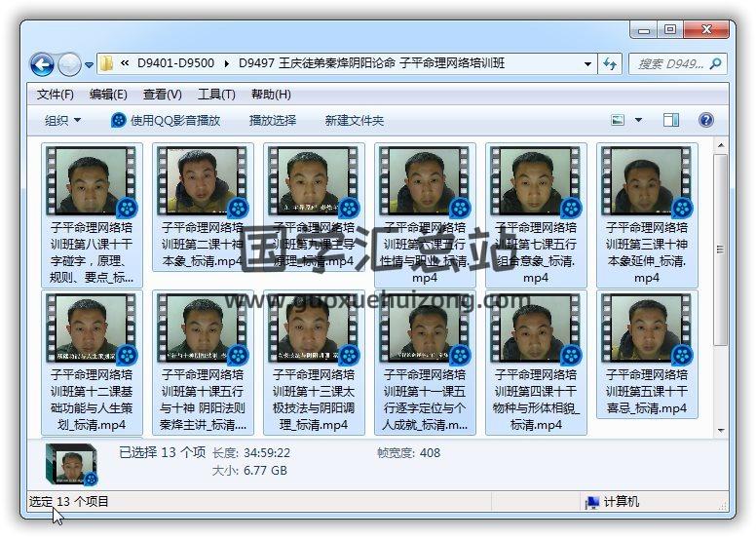Click the folder icon in address bar
Screen dimensions: 756x539
106,64
